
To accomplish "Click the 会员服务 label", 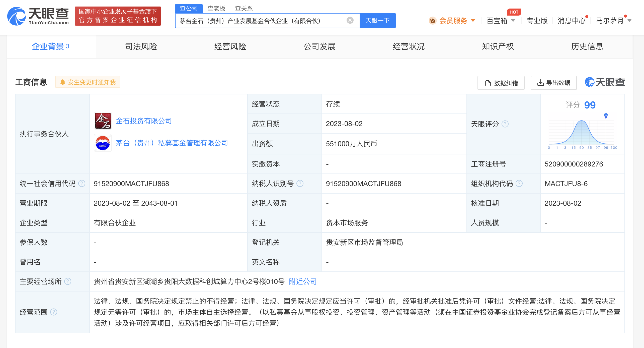I will coord(453,21).
